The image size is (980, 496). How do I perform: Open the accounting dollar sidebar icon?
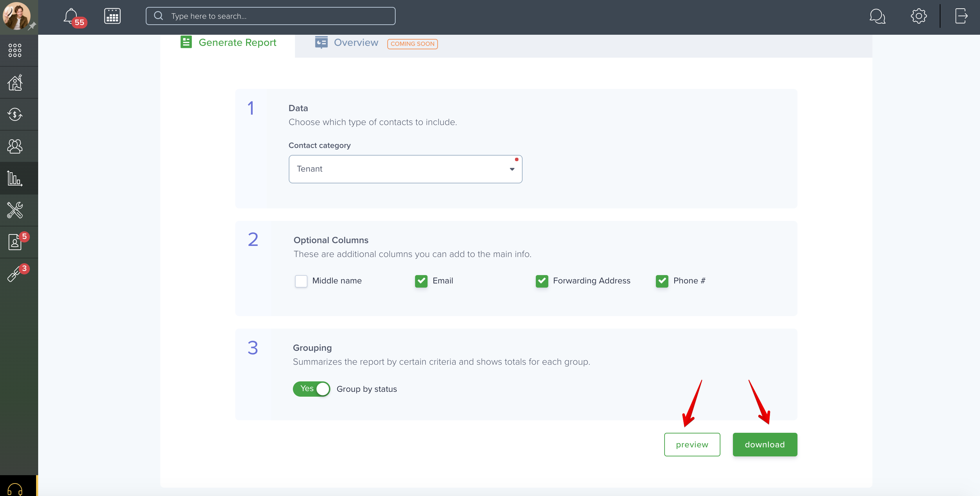(15, 114)
